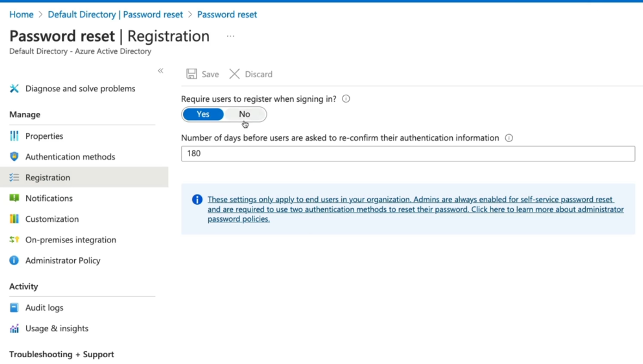
Task: Click the Authentication methods shield icon
Action: click(x=14, y=157)
